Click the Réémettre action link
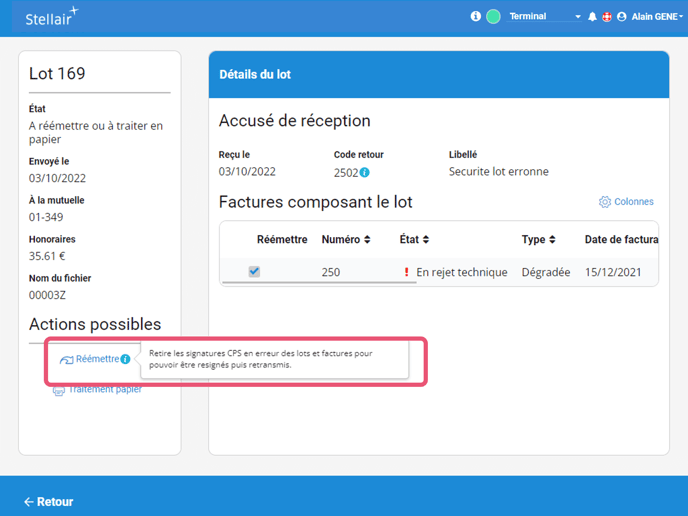 pyautogui.click(x=97, y=359)
